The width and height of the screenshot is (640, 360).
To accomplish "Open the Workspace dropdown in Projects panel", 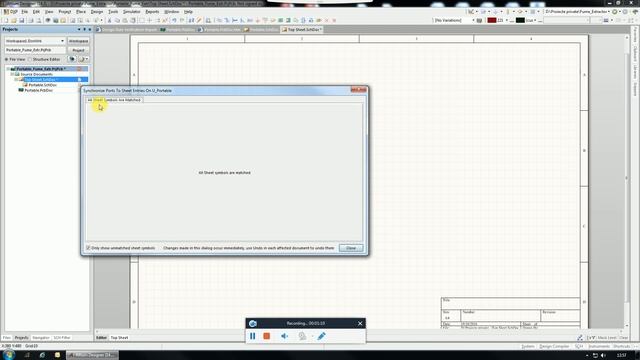I will 62,41.
